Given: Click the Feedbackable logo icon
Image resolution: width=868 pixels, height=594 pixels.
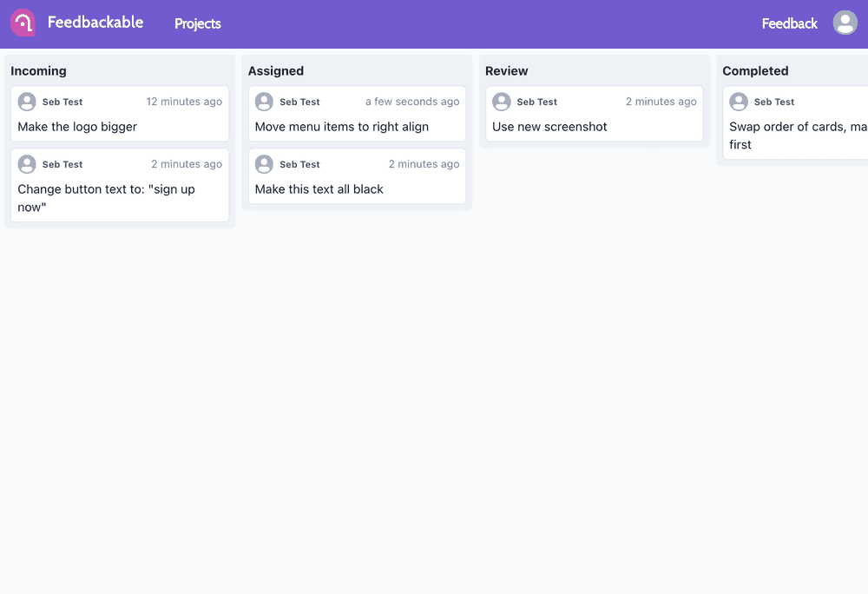Looking at the screenshot, I should [x=23, y=23].
